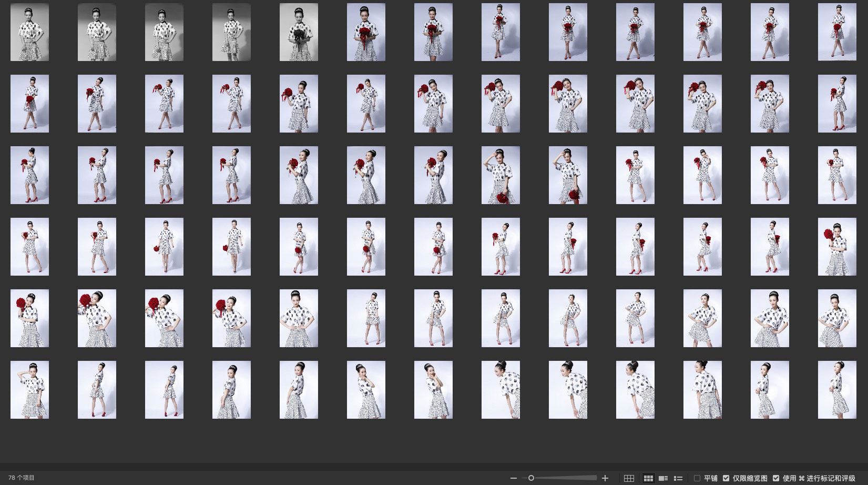Screen dimensions: 868x485
Task: Uncheck the 仅限缩览图 checkbox
Action: (726, 478)
